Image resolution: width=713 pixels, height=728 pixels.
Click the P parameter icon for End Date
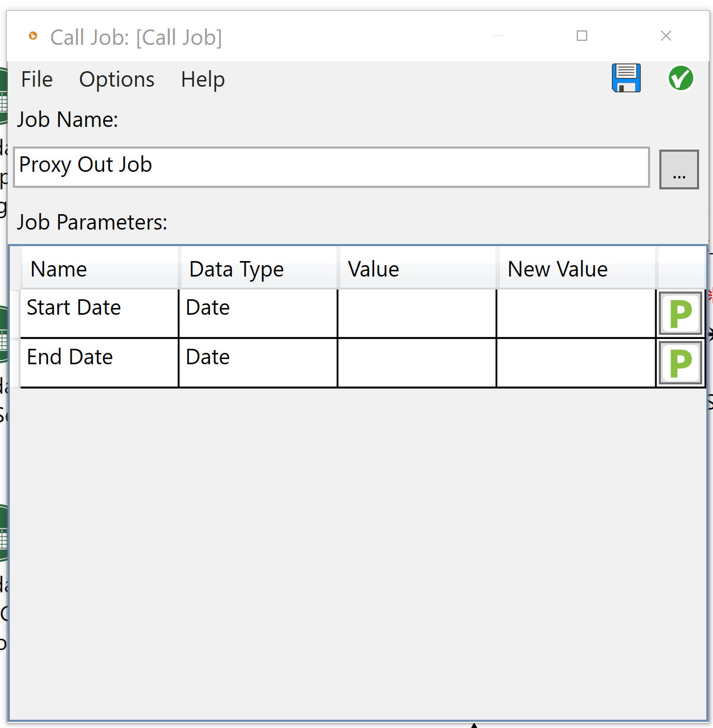click(680, 362)
